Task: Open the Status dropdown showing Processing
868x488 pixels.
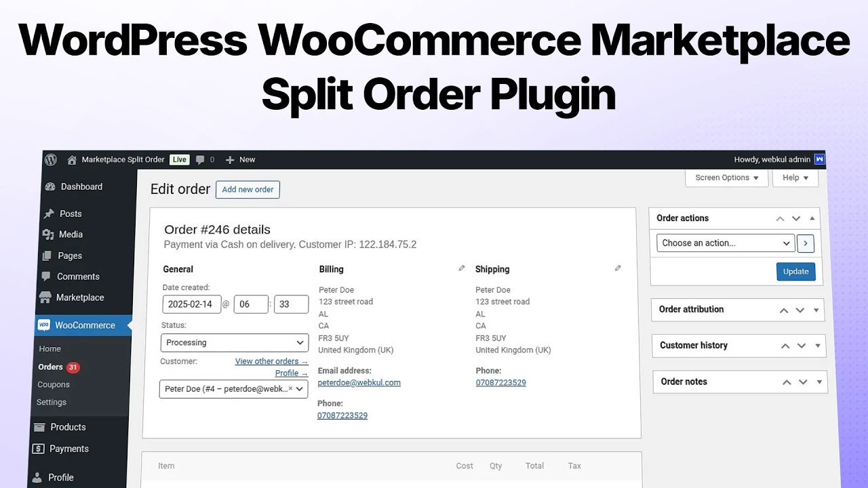Action: [235, 343]
